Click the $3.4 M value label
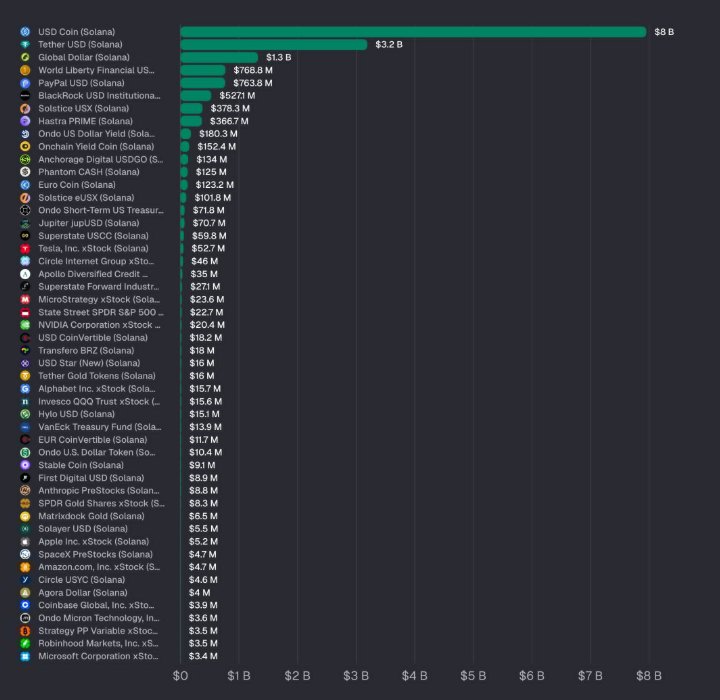Image resolution: width=720 pixels, height=700 pixels. [203, 656]
